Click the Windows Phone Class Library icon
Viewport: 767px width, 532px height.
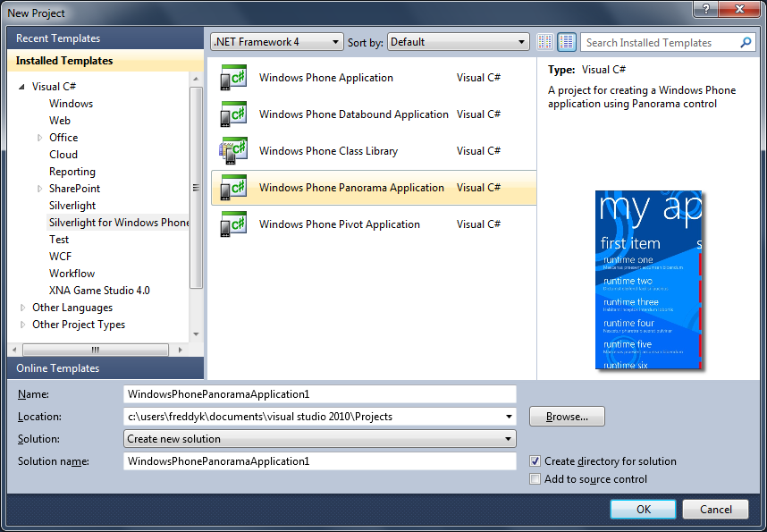232,151
